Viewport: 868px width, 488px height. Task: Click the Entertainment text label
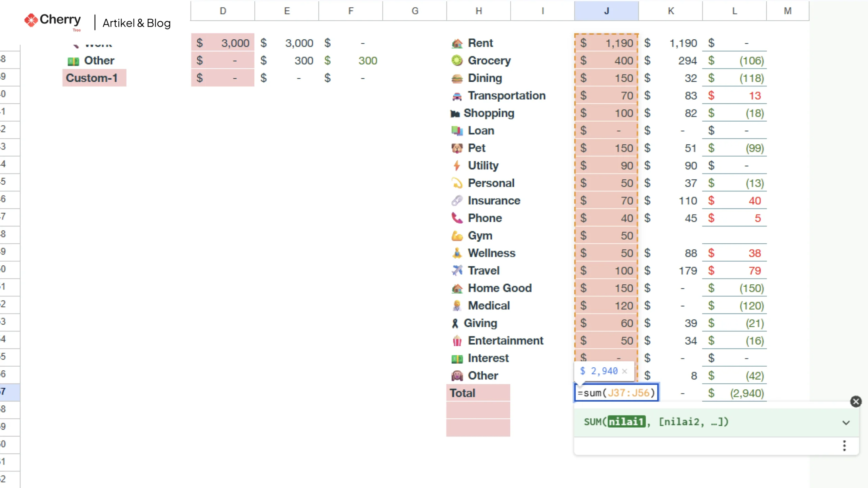(506, 341)
